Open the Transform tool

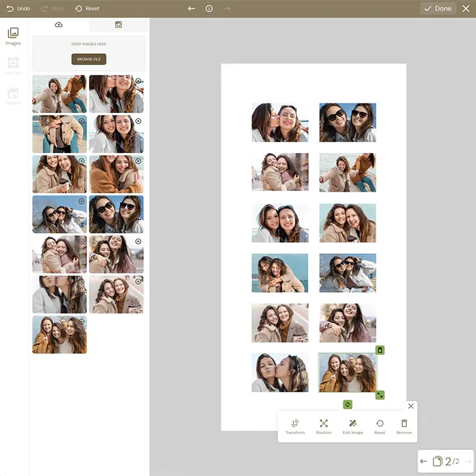pos(295,426)
